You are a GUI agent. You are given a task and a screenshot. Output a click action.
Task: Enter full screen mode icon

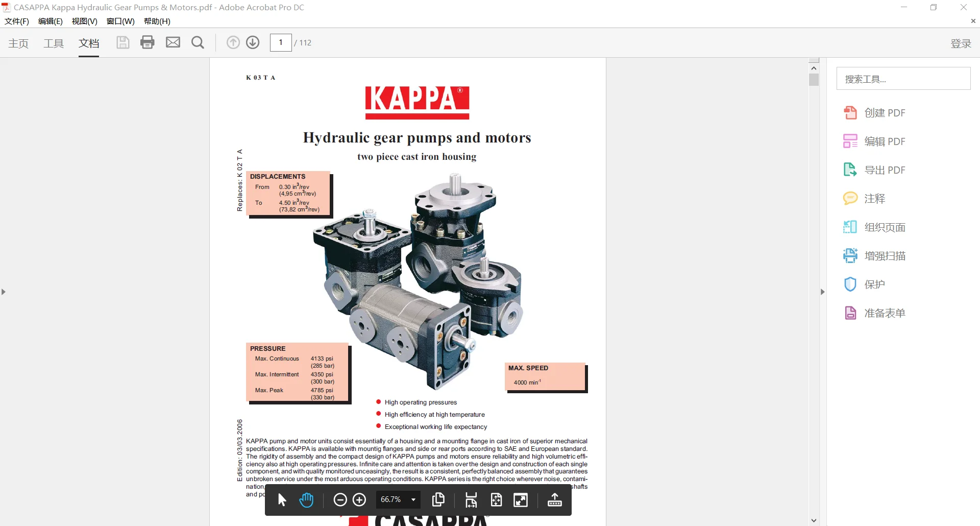pos(521,500)
